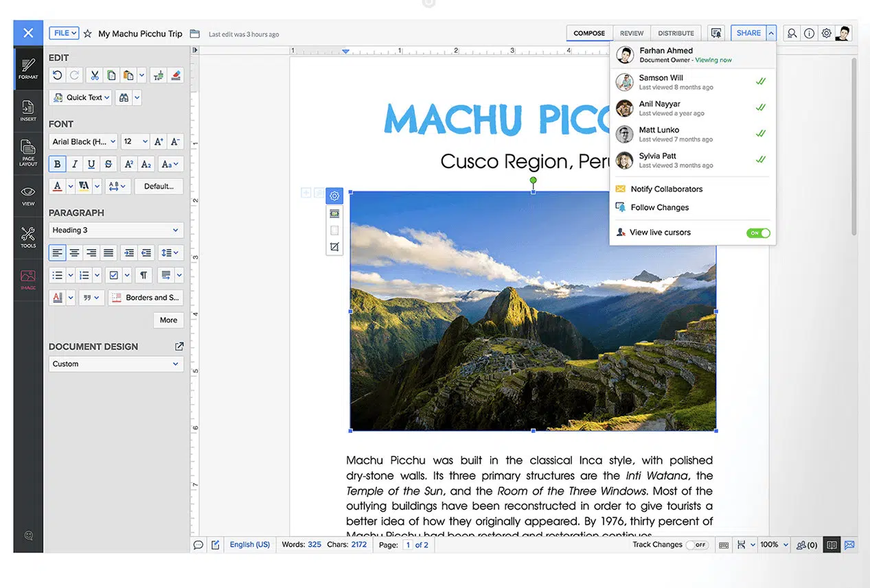This screenshot has width=870, height=588.
Task: Switch to the Review tab
Action: [631, 33]
